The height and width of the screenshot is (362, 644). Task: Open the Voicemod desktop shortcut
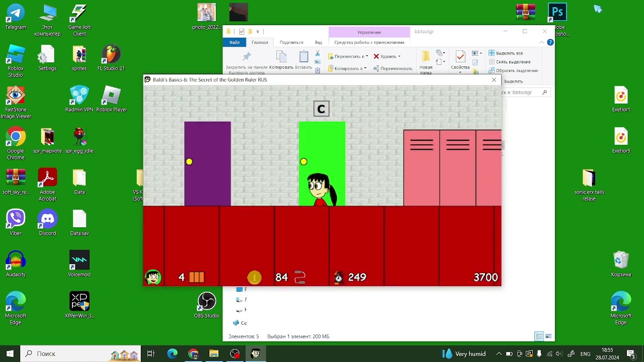(x=79, y=264)
